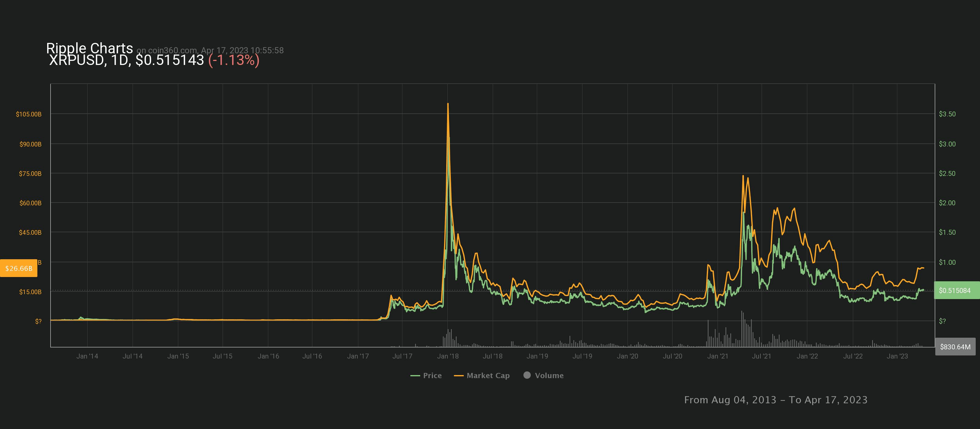Click the Jan '22 time axis label
Screen dimensions: 980x429
[x=807, y=356]
